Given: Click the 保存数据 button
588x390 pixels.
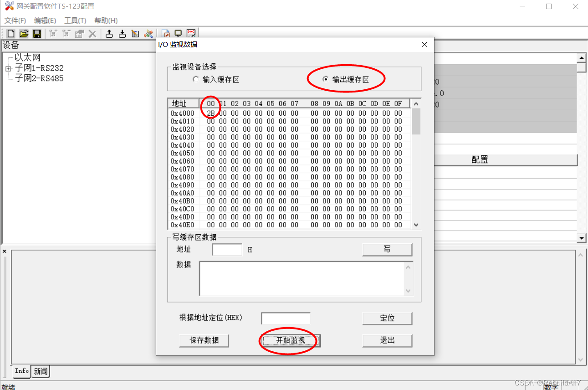Looking at the screenshot, I should pyautogui.click(x=204, y=340).
